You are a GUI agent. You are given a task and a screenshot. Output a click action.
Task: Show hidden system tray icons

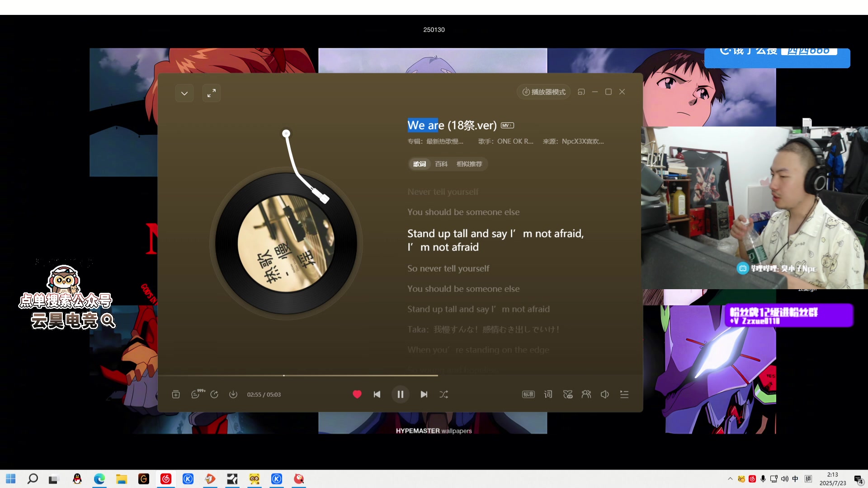730,479
